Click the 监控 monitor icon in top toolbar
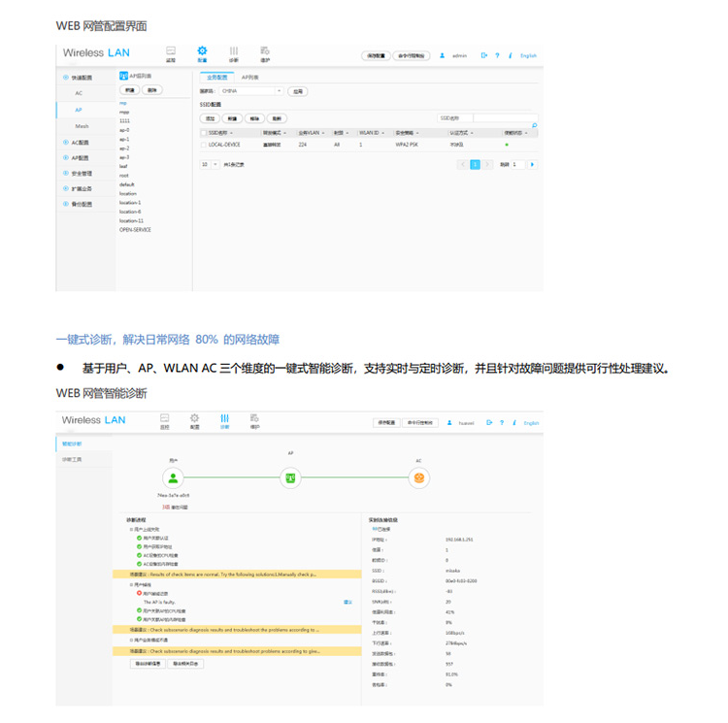 coord(171,50)
